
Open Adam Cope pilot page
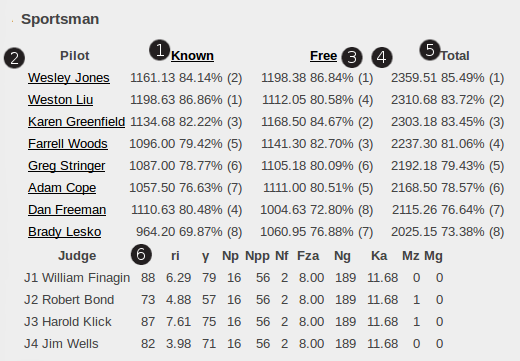[x=62, y=188]
